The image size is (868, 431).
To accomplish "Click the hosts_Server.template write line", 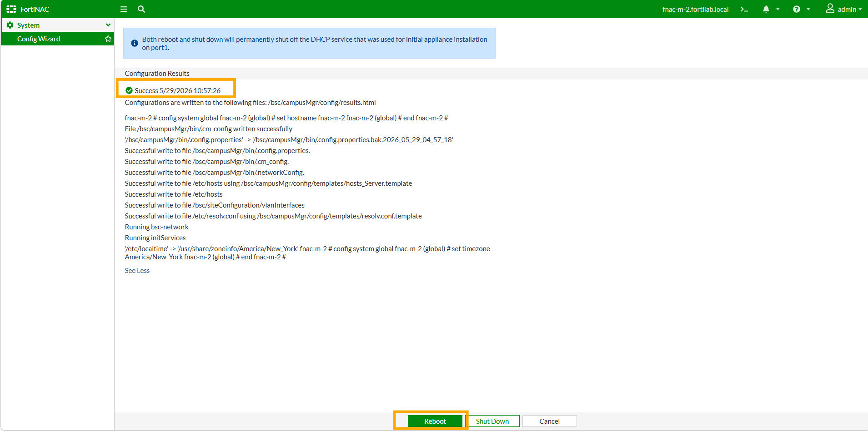I will (x=269, y=183).
